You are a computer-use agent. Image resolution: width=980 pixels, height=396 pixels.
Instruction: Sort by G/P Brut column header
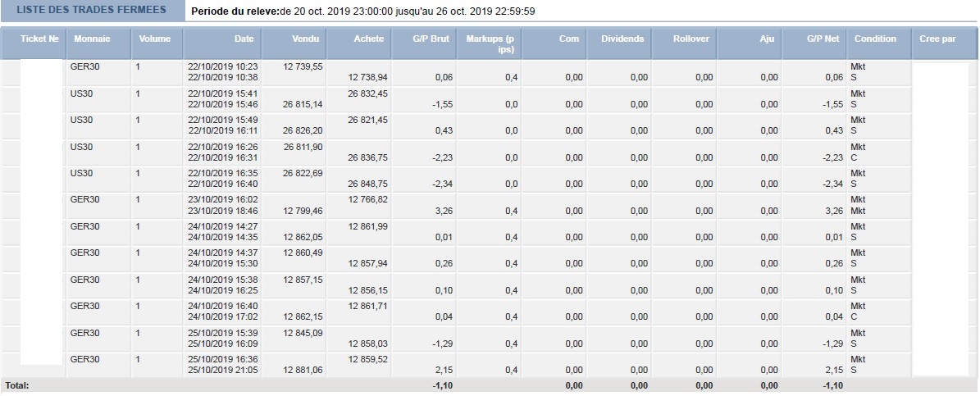pos(424,43)
